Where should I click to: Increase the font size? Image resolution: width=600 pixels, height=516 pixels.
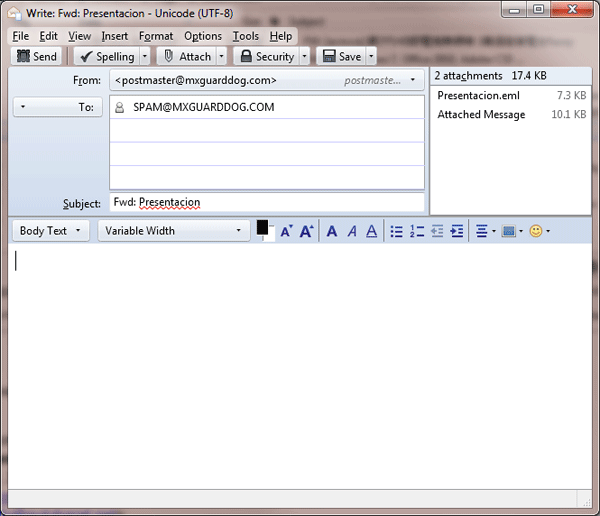pos(307,231)
